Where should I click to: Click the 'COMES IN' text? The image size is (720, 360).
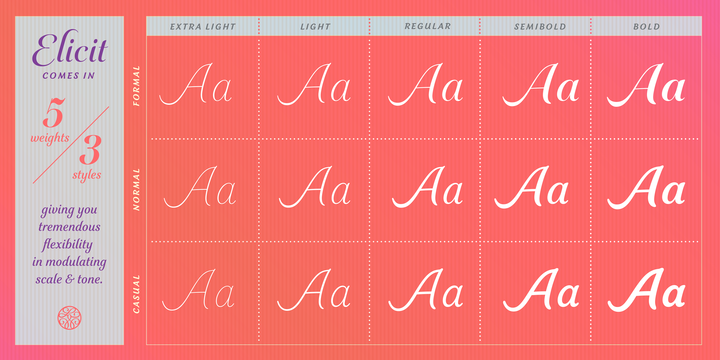(68, 76)
